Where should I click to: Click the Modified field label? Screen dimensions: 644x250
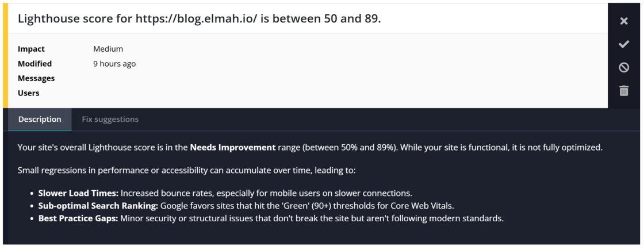tap(35, 64)
